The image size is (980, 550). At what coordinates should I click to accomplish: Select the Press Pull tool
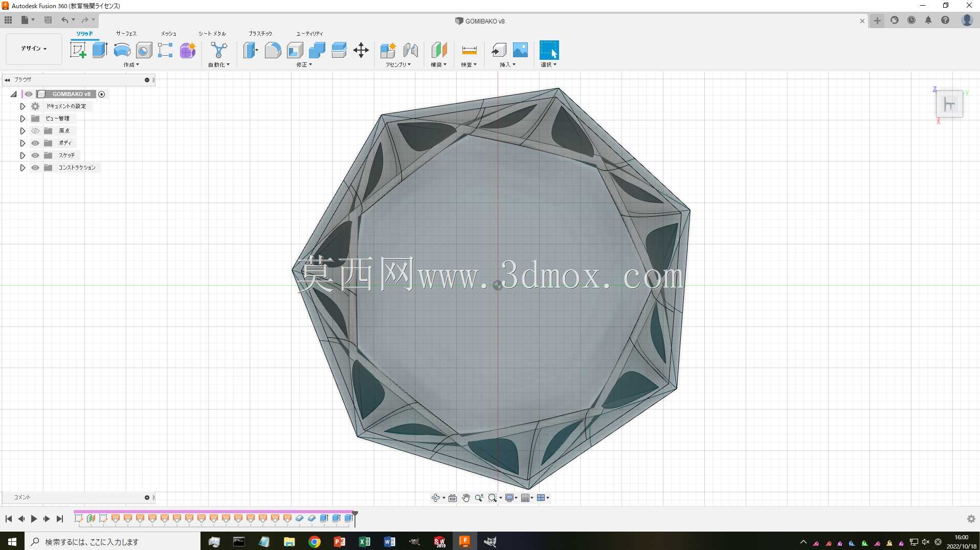point(251,50)
